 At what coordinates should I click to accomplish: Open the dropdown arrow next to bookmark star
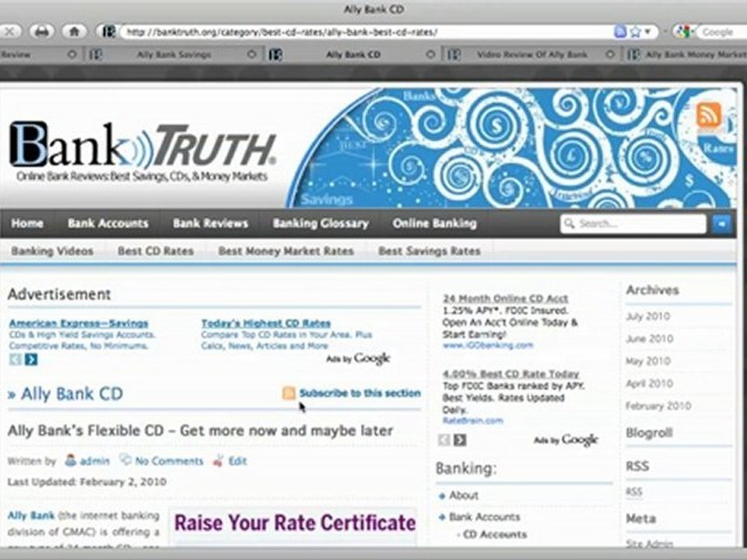(647, 32)
